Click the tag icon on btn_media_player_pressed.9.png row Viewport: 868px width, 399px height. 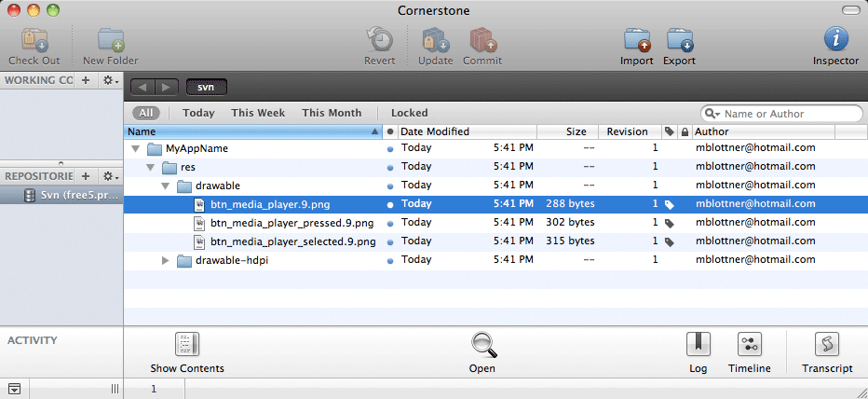[670, 224]
